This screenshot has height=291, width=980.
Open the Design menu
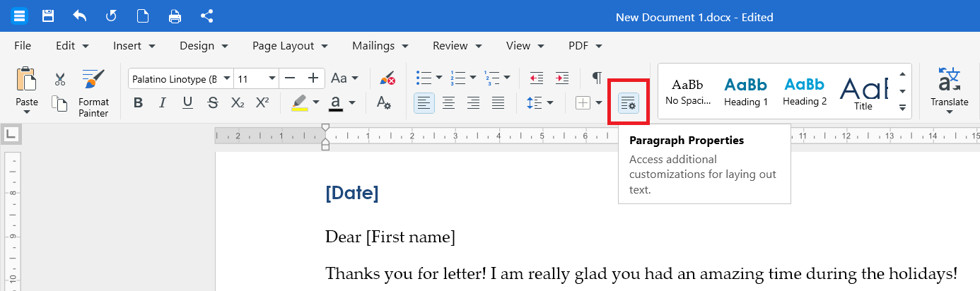tap(204, 45)
